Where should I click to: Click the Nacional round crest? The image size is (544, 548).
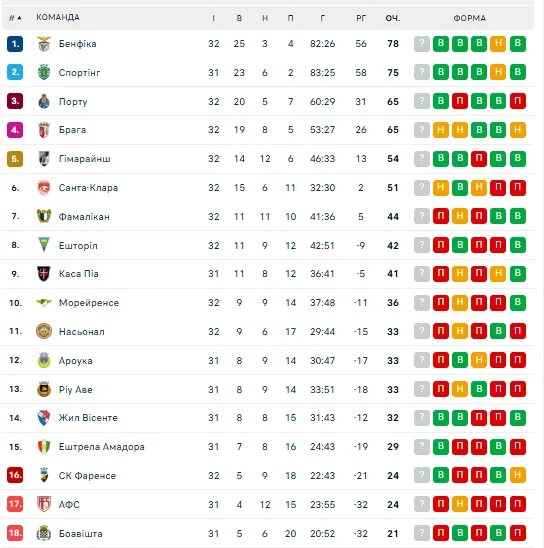44,331
